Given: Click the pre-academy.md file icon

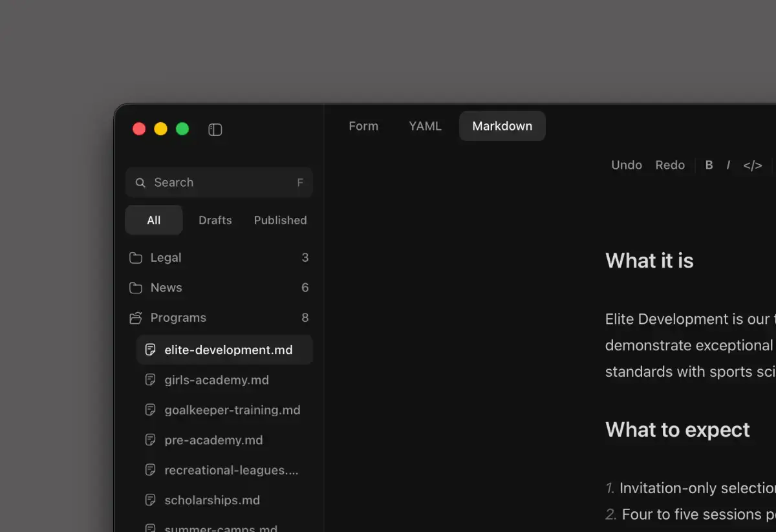Looking at the screenshot, I should [150, 440].
